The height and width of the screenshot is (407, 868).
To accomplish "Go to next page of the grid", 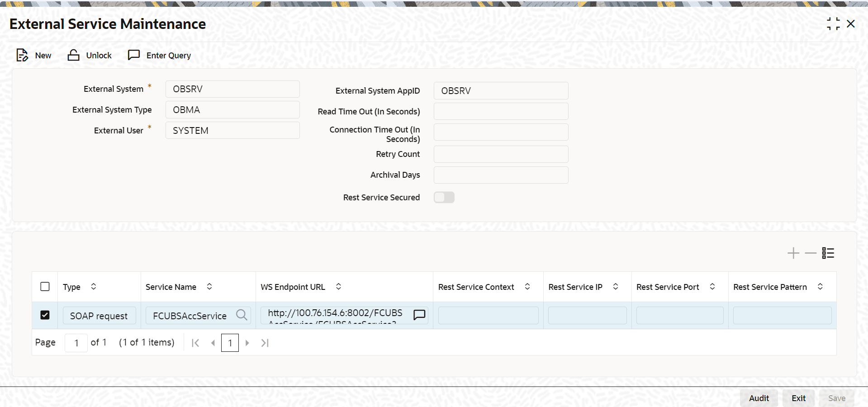I will point(247,343).
